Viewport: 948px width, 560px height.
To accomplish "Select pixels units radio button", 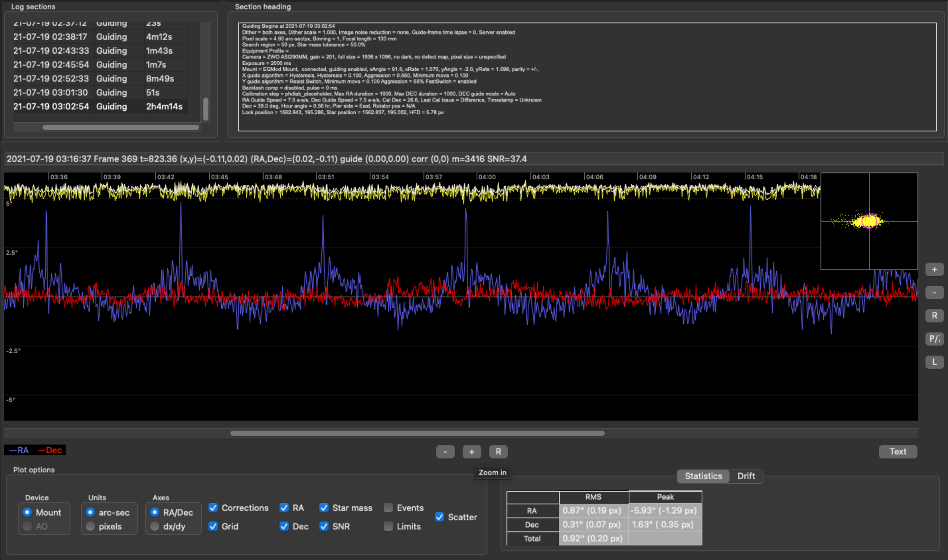I will point(90,526).
